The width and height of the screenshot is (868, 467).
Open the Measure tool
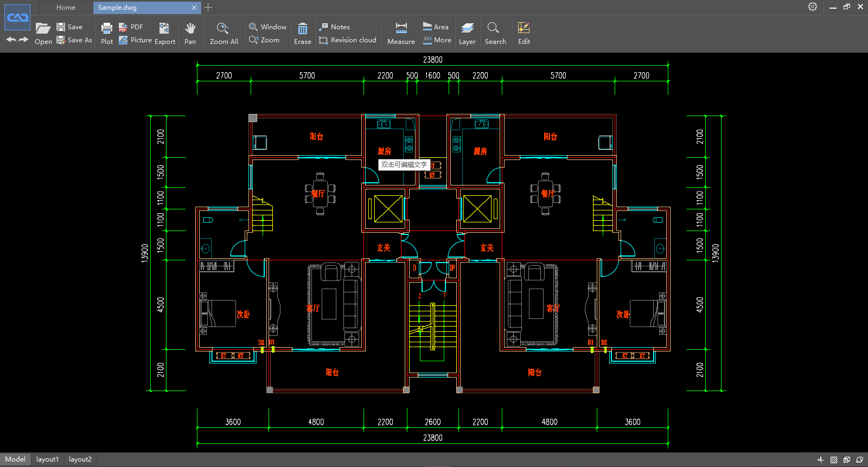click(x=401, y=29)
